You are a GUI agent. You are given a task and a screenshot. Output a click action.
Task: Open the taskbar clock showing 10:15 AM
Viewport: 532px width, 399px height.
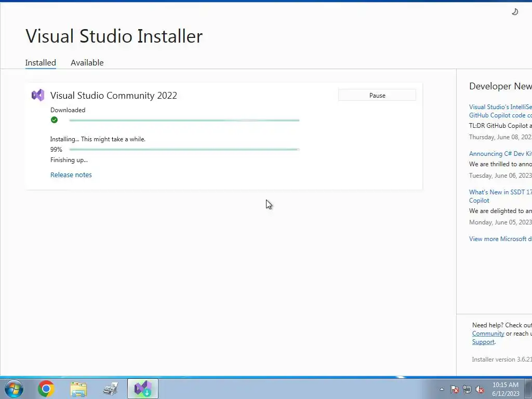pyautogui.click(x=506, y=389)
